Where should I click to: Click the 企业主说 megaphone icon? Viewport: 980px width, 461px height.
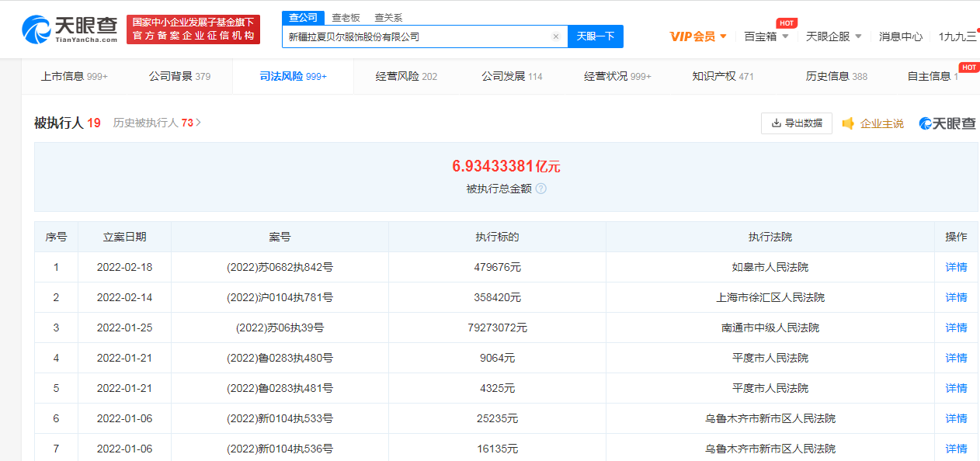pyautogui.click(x=848, y=123)
